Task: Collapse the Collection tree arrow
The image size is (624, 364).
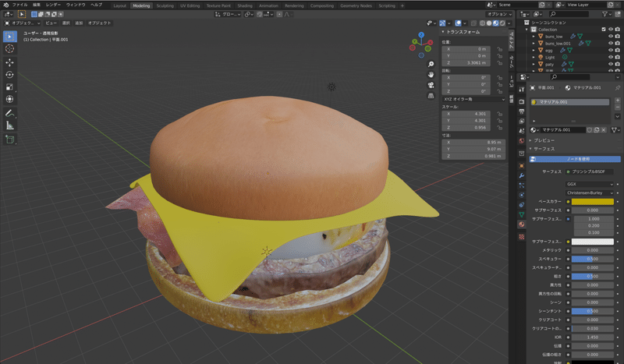Action: 527,30
